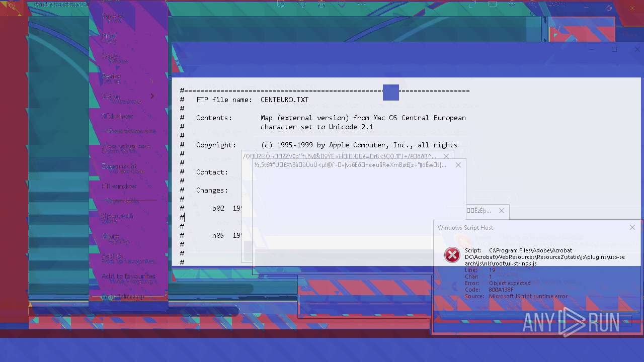Click the "Changes:" label in the document
This screenshot has width=644, height=362.
212,190
